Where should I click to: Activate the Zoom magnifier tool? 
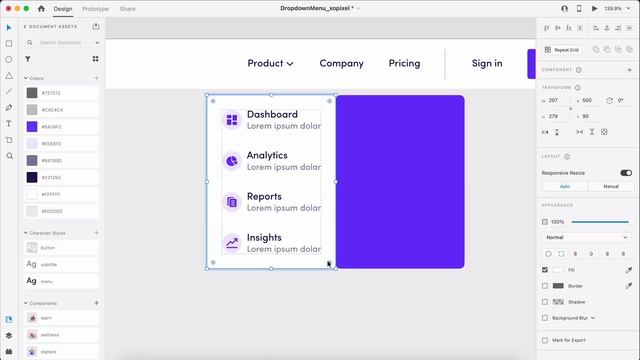click(9, 156)
